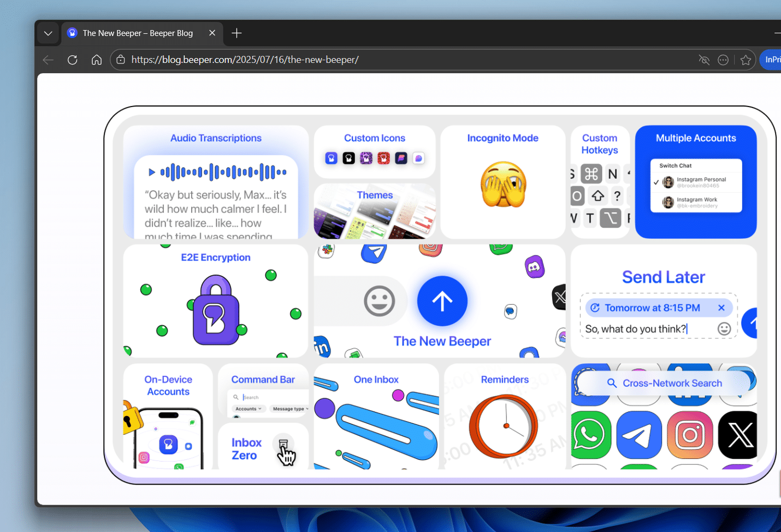Click the "E2E Encryption" heading
This screenshot has width=781, height=532.
216,257
